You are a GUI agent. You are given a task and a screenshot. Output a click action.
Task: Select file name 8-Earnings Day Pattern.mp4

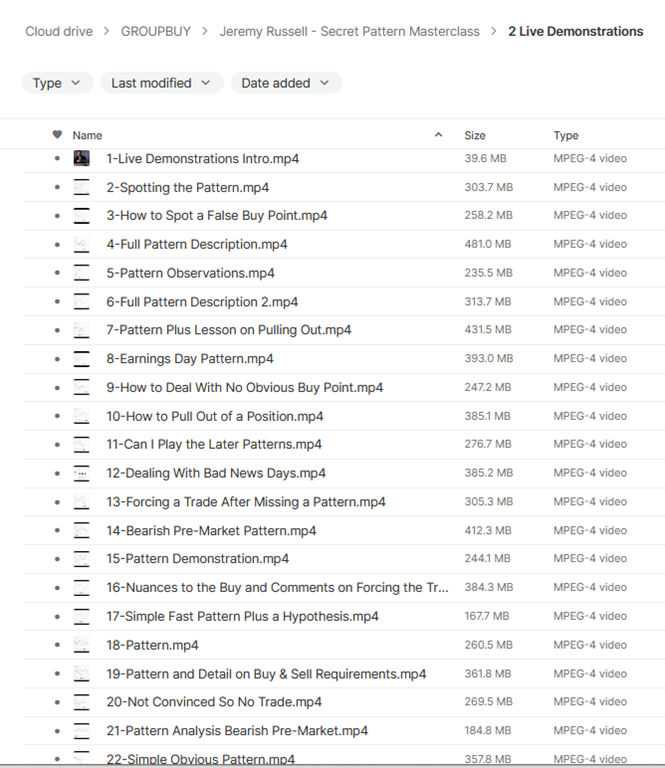point(190,359)
